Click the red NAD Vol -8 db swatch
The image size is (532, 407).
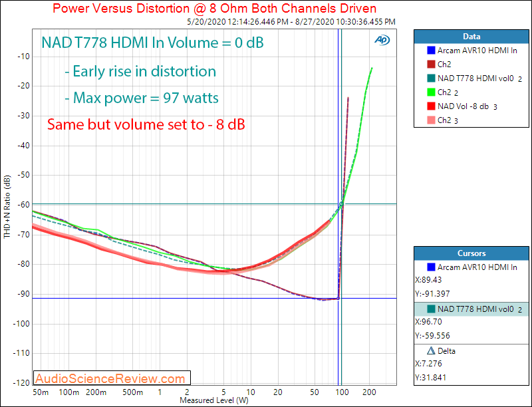[431, 106]
